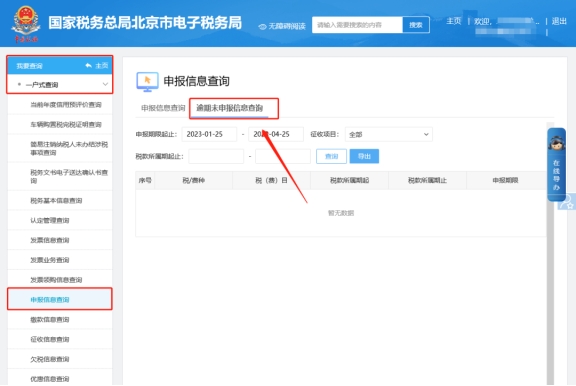Switch to 申报信息查询 tab
This screenshot has width=576, height=386.
click(x=163, y=108)
